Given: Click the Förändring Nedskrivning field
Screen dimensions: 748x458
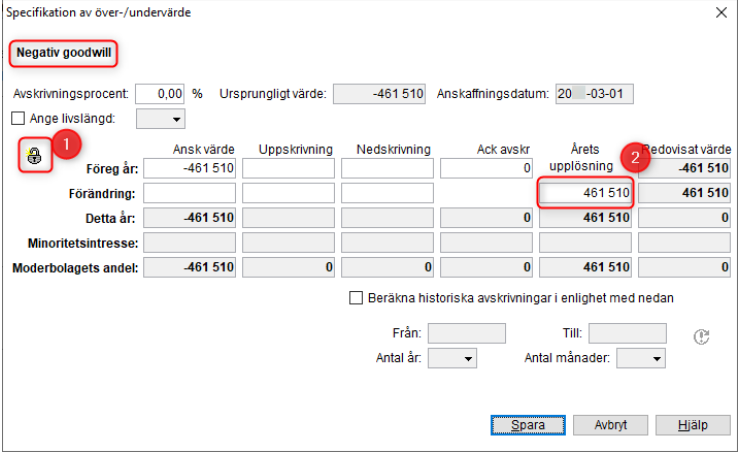Looking at the screenshot, I should click(387, 193).
